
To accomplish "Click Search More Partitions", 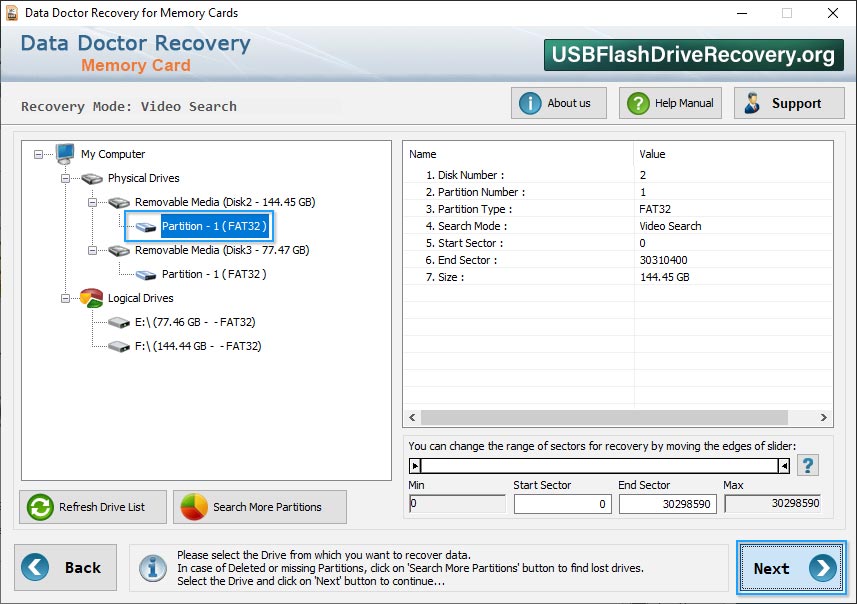I will coord(260,507).
